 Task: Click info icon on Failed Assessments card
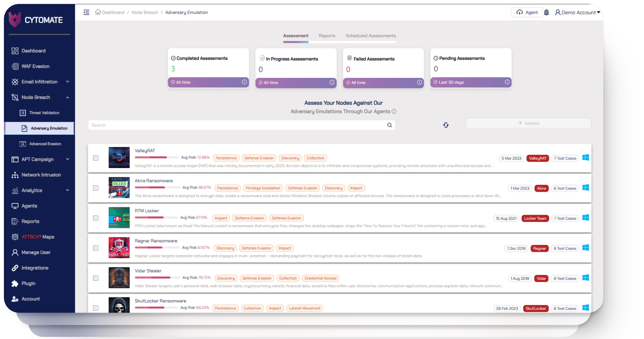tap(419, 82)
